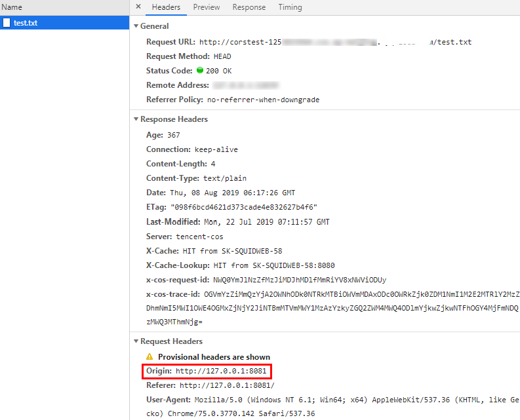Image resolution: width=520 pixels, height=420 pixels.
Task: Select the test.txt request row
Action: click(x=64, y=23)
